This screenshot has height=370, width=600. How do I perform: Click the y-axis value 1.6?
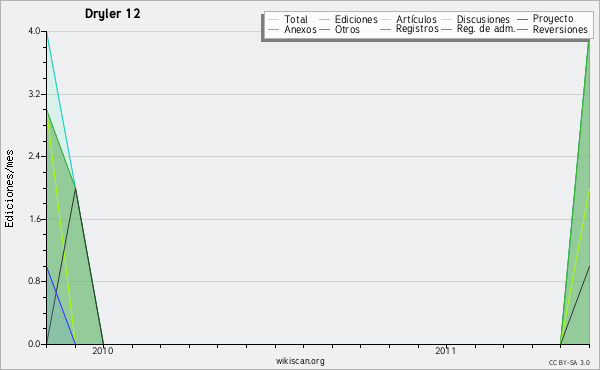coord(34,219)
